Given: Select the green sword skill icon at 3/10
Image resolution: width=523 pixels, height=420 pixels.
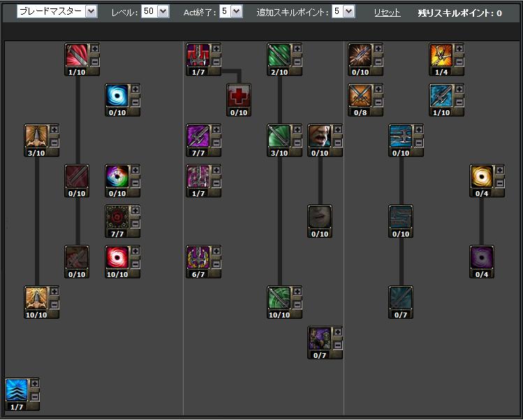Looking at the screenshot, I should [279, 136].
